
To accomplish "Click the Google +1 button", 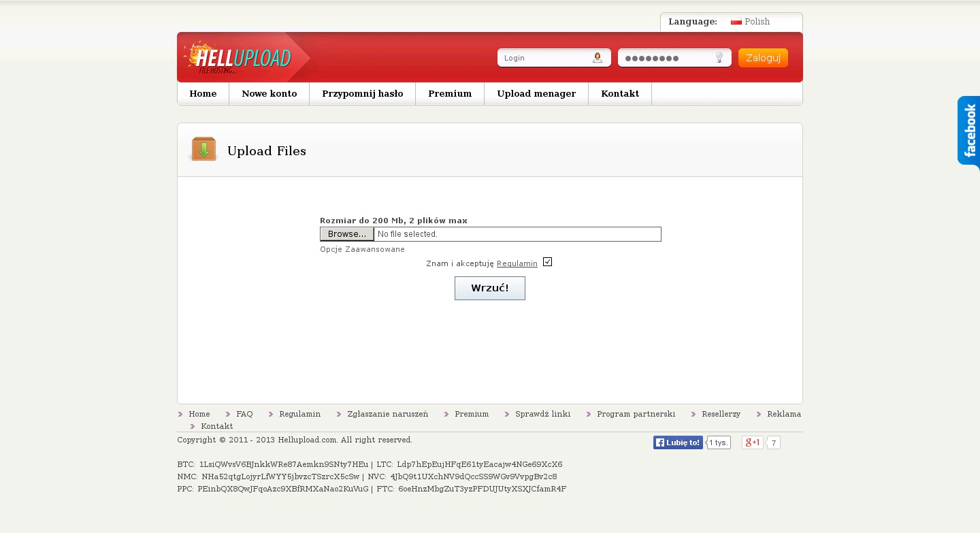I will (x=752, y=442).
